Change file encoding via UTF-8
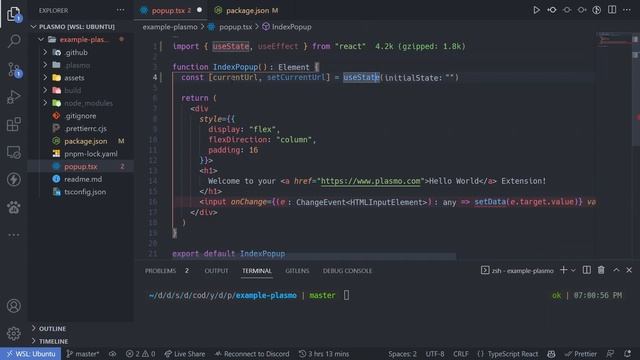The width and height of the screenshot is (640, 360). (435, 353)
